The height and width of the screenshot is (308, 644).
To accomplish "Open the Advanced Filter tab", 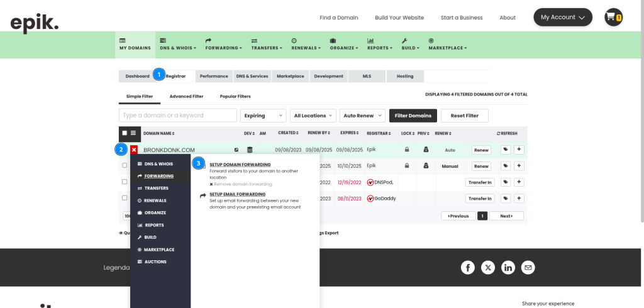I will (x=186, y=97).
